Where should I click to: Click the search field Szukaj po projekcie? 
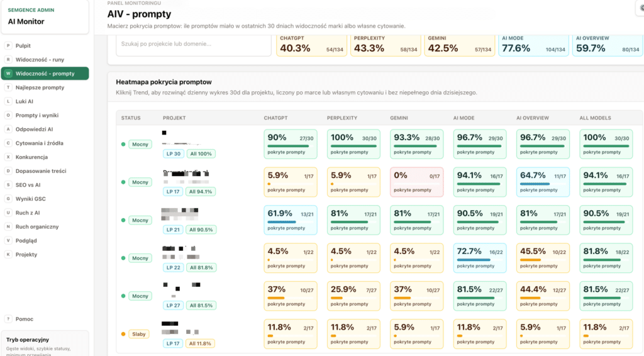point(194,45)
